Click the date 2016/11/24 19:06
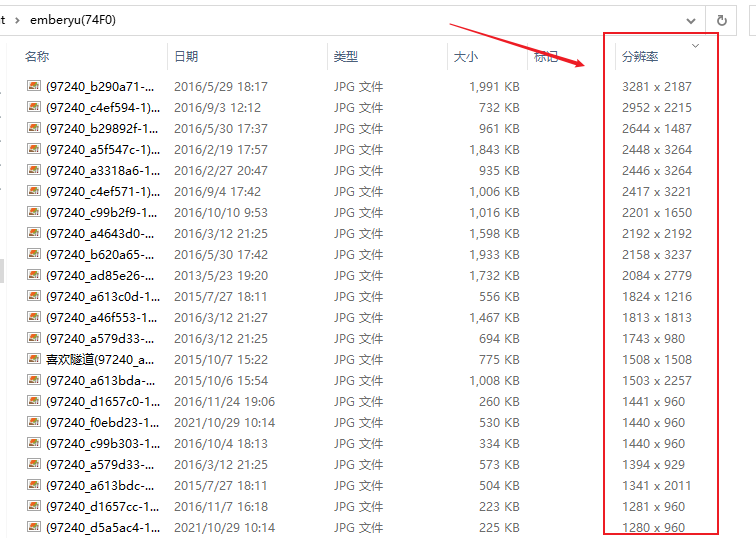 225,402
